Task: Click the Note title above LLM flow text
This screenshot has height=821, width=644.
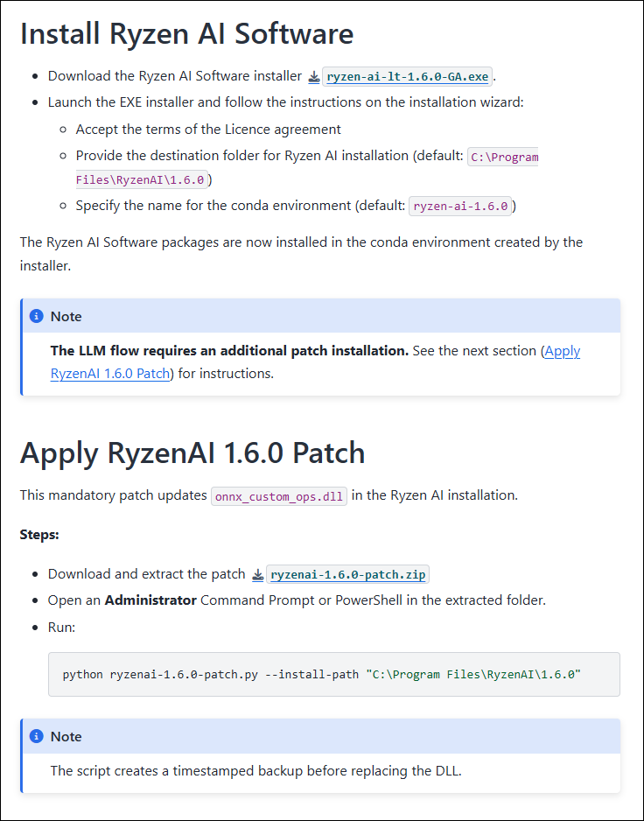Action: pyautogui.click(x=66, y=316)
